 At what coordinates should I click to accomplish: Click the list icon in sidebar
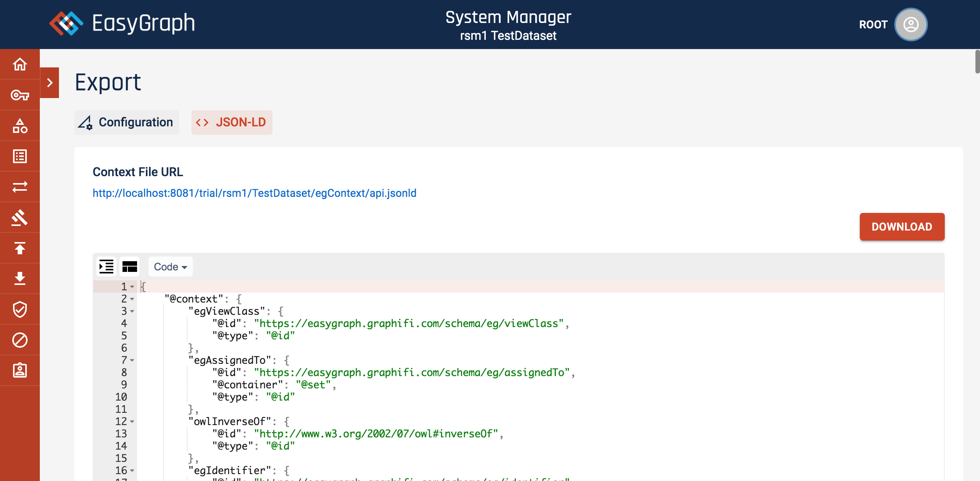[20, 156]
